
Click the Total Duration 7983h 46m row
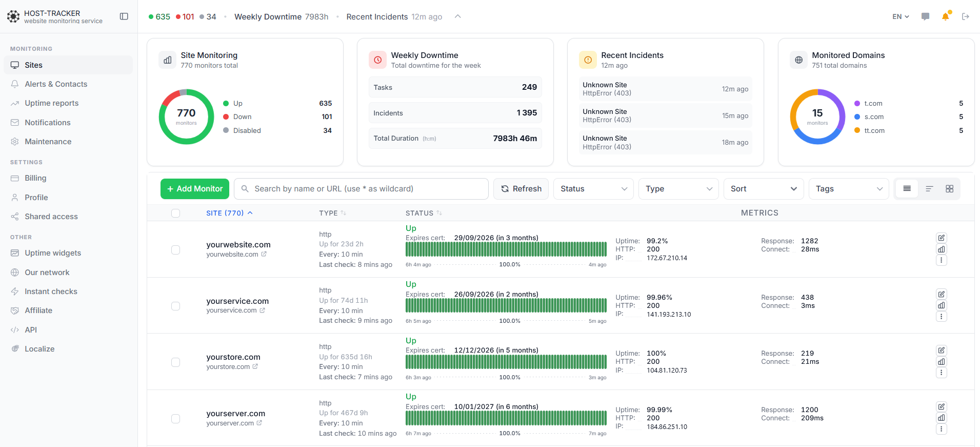click(455, 139)
